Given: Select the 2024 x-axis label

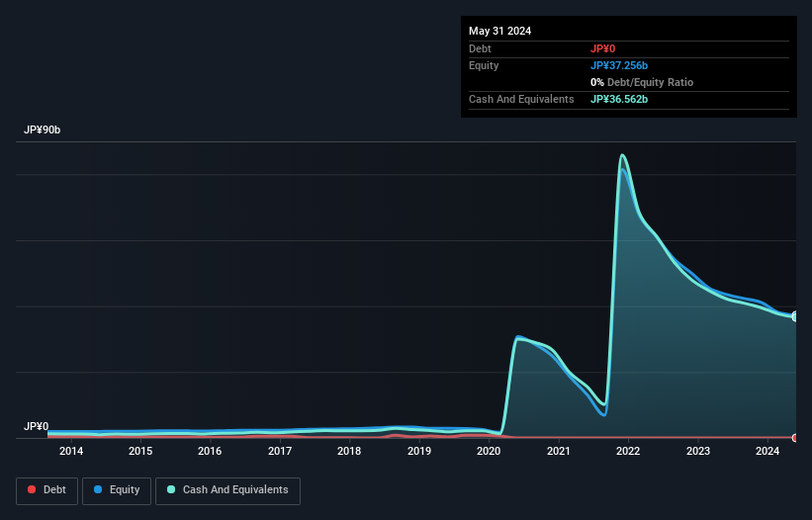Looking at the screenshot, I should pyautogui.click(x=767, y=451).
